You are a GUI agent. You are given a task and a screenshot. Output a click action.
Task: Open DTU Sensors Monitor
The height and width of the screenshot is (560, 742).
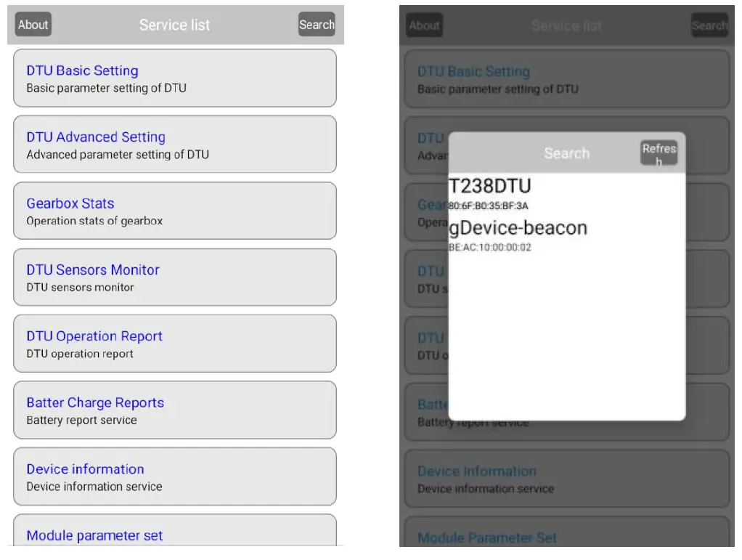click(x=174, y=277)
